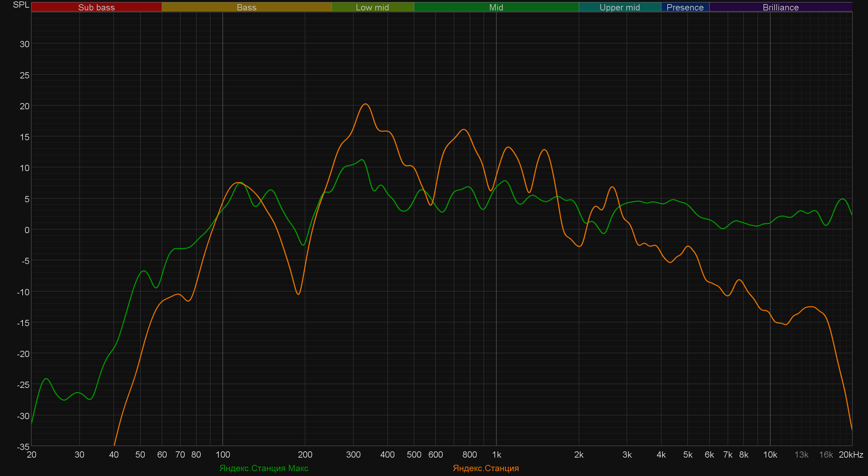Image resolution: width=868 pixels, height=476 pixels.
Task: Select the Low mid band label
Action: point(372,7)
